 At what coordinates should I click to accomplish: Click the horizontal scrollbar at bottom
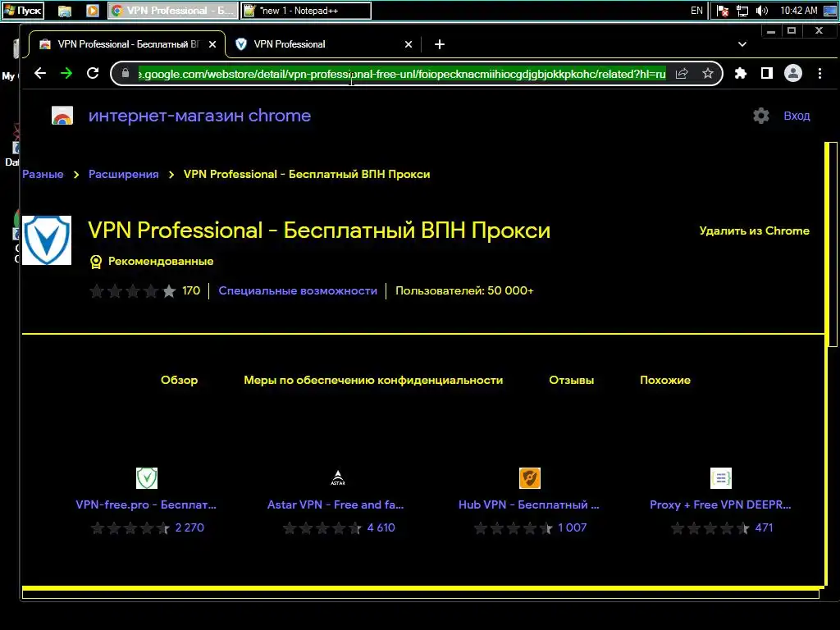(x=421, y=594)
